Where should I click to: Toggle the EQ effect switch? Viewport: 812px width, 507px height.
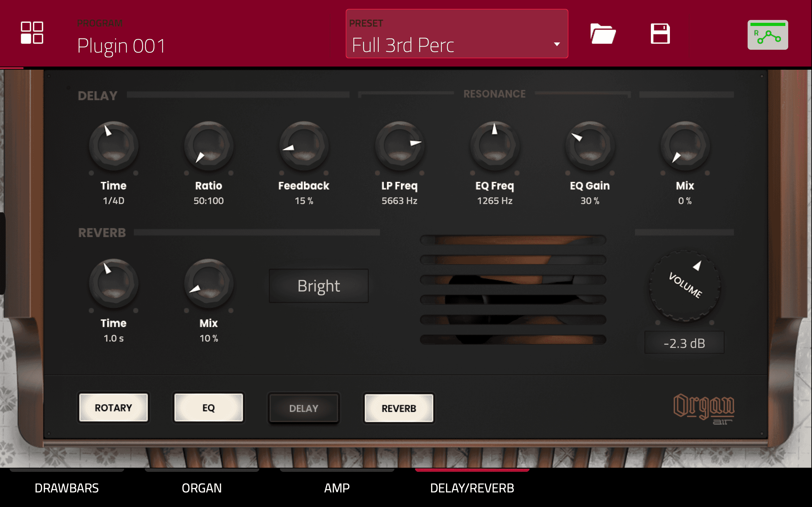[208, 408]
